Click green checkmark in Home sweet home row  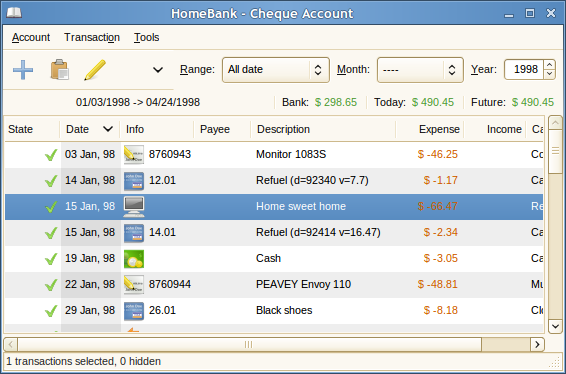pos(51,207)
